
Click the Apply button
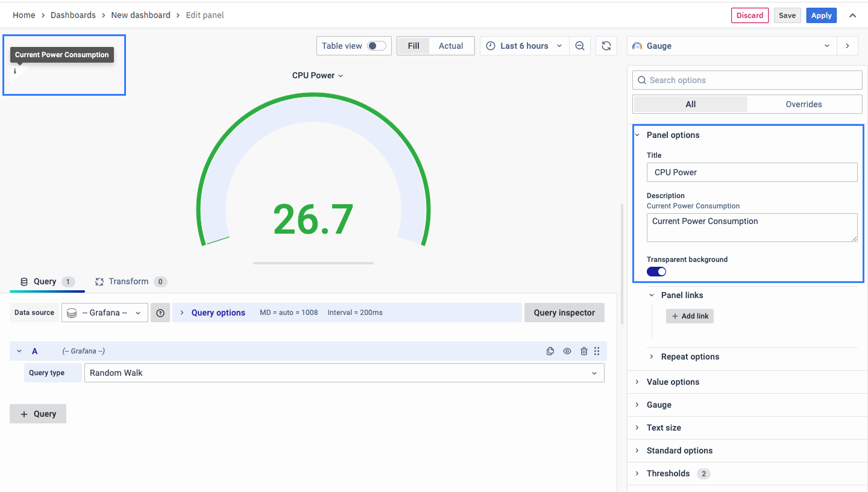tap(821, 16)
